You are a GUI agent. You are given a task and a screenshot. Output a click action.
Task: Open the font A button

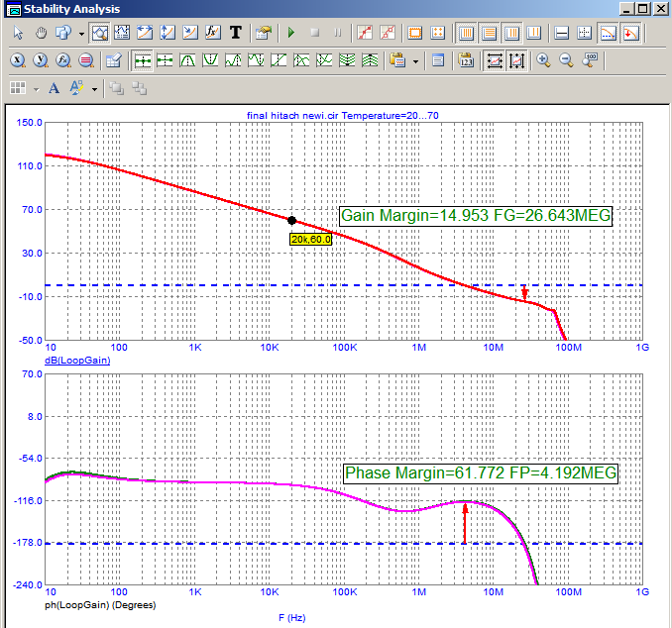(54, 88)
